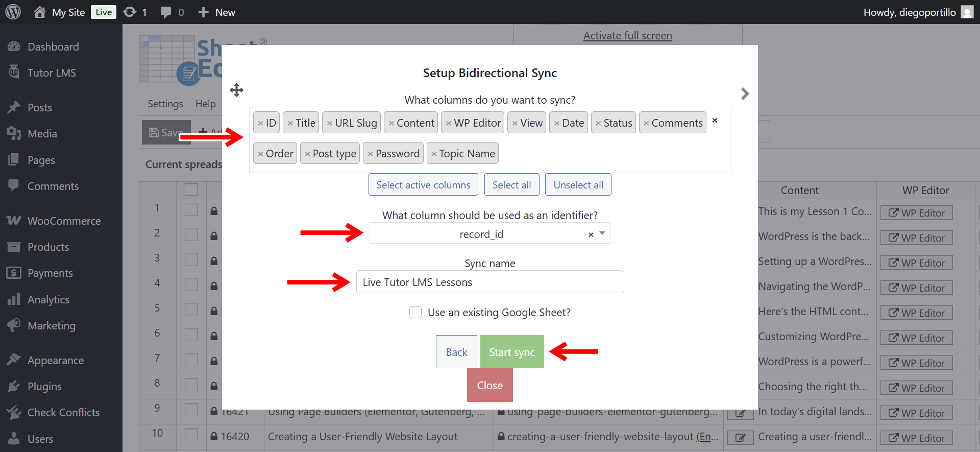Open Dashboard in sidebar

tap(53, 46)
